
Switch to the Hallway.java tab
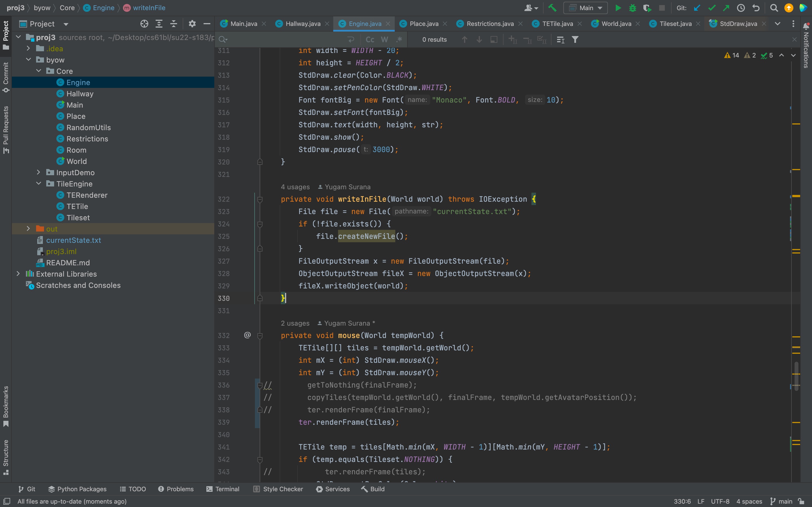click(303, 24)
